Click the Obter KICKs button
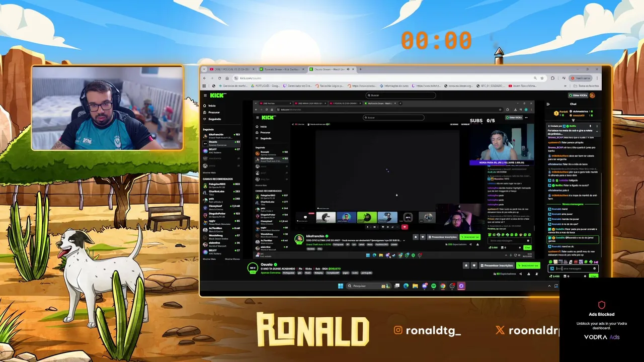The width and height of the screenshot is (644, 362). coord(578,95)
